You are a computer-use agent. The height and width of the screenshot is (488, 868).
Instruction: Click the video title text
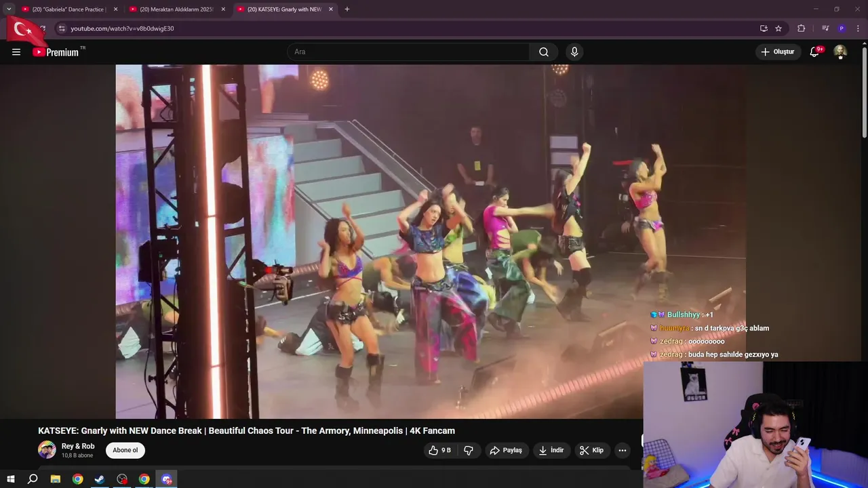246,430
